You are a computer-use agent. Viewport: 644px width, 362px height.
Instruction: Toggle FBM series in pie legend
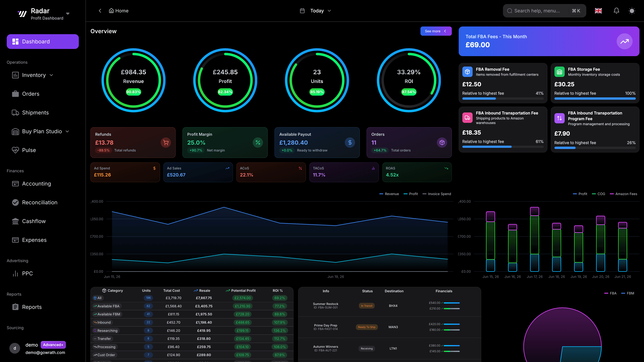coord(628,293)
